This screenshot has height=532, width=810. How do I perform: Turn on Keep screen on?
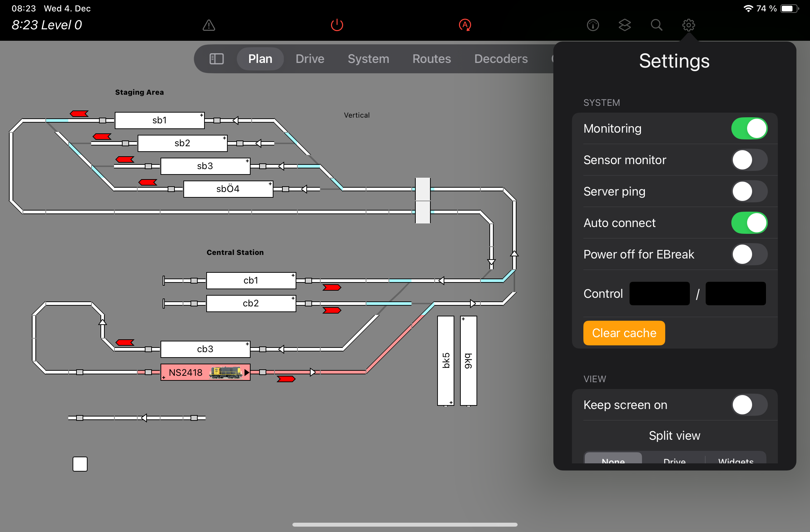coord(749,405)
